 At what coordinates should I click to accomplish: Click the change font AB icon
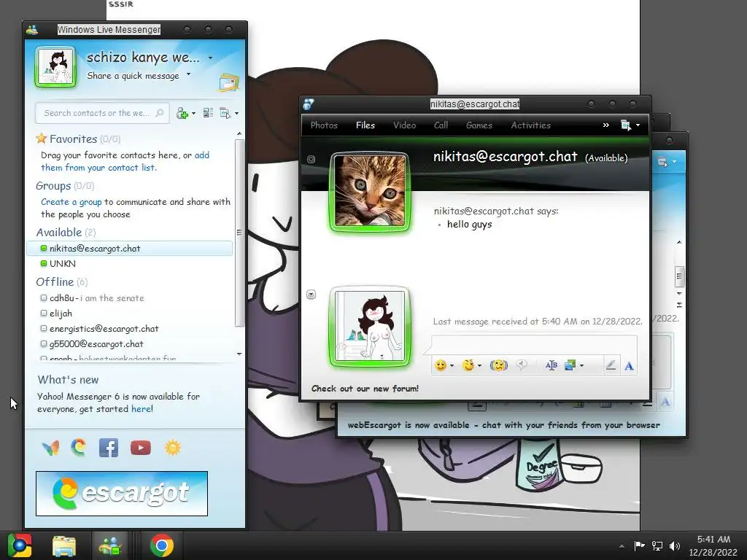tap(551, 365)
